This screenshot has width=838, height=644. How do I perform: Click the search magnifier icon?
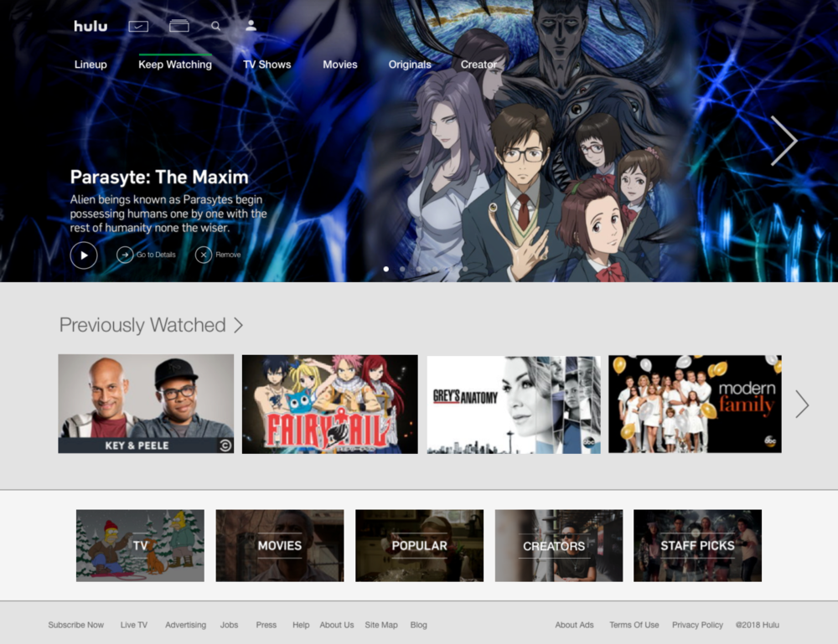point(215,26)
